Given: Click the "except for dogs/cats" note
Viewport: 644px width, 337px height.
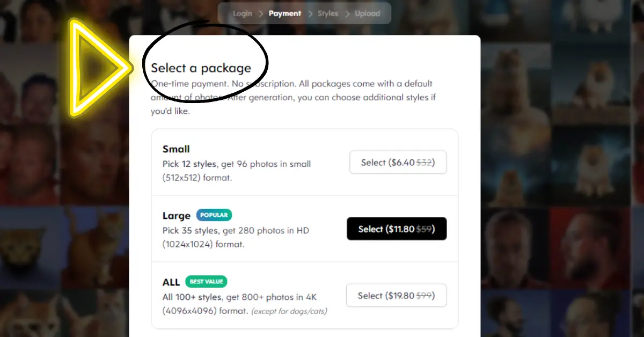Looking at the screenshot, I should click(x=289, y=311).
